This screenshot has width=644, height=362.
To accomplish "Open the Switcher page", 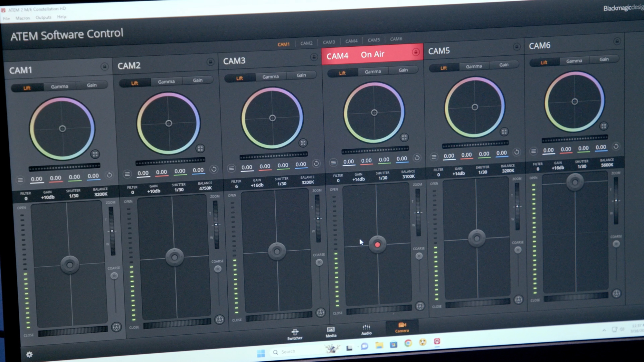I will point(295,335).
